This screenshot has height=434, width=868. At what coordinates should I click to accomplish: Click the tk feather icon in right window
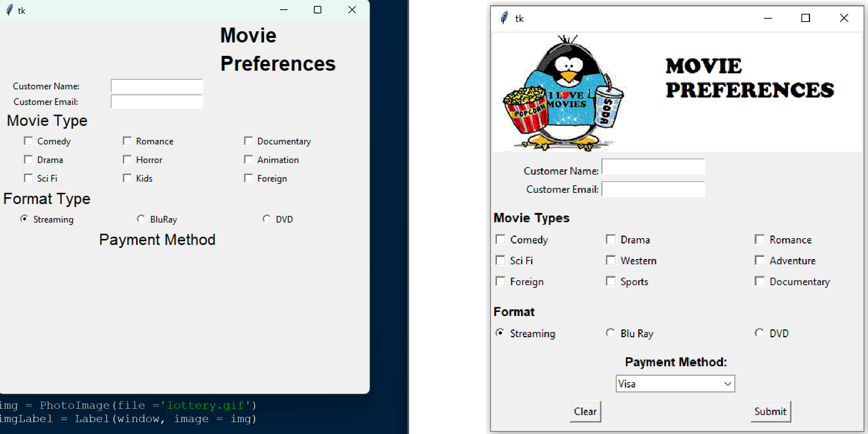pos(504,18)
